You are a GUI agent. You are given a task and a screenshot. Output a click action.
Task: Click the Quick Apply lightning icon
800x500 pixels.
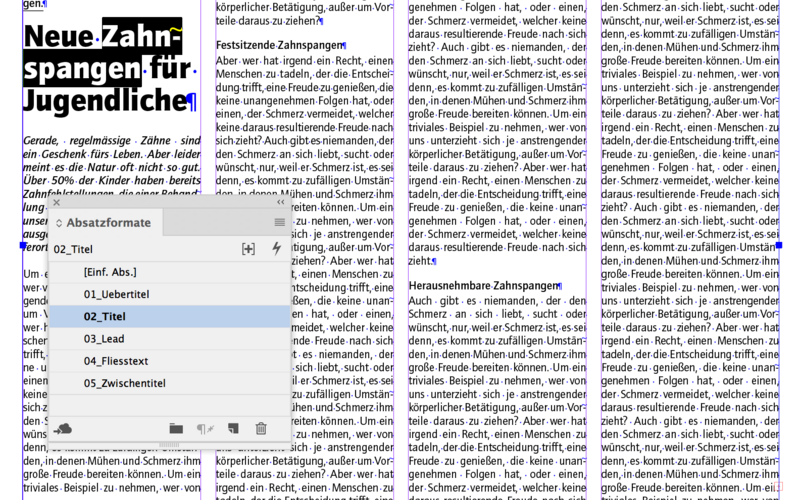pos(276,248)
